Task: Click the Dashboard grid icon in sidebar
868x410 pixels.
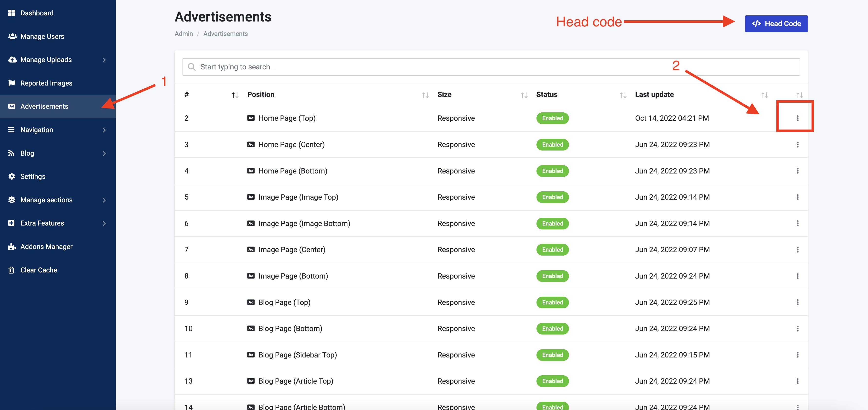Action: [x=12, y=13]
